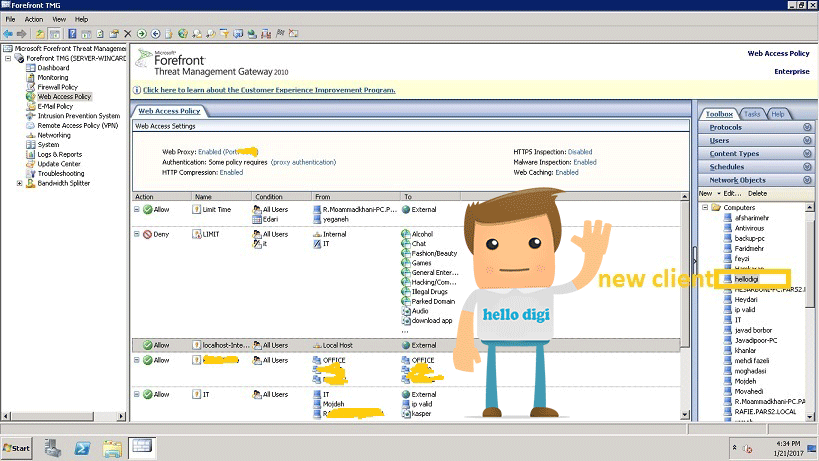Viewport: 819px width, 461px height.
Task: Collapse the IT allow rule row
Action: (136, 395)
